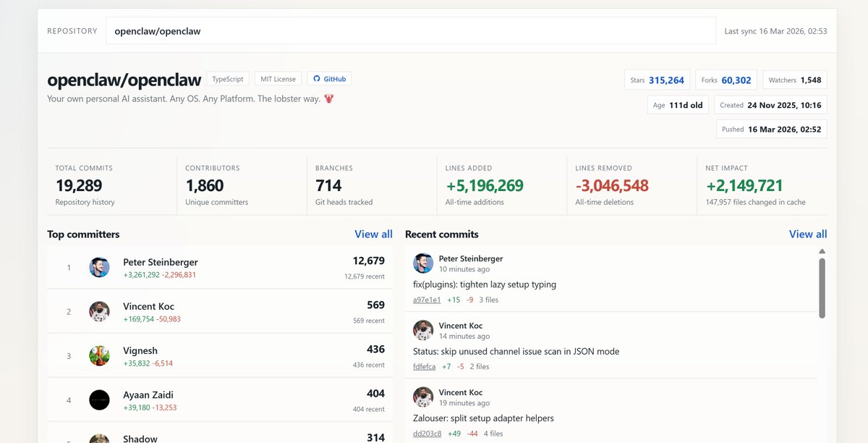Select the Shadow committer name
This screenshot has width=868, height=443.
pyautogui.click(x=140, y=439)
